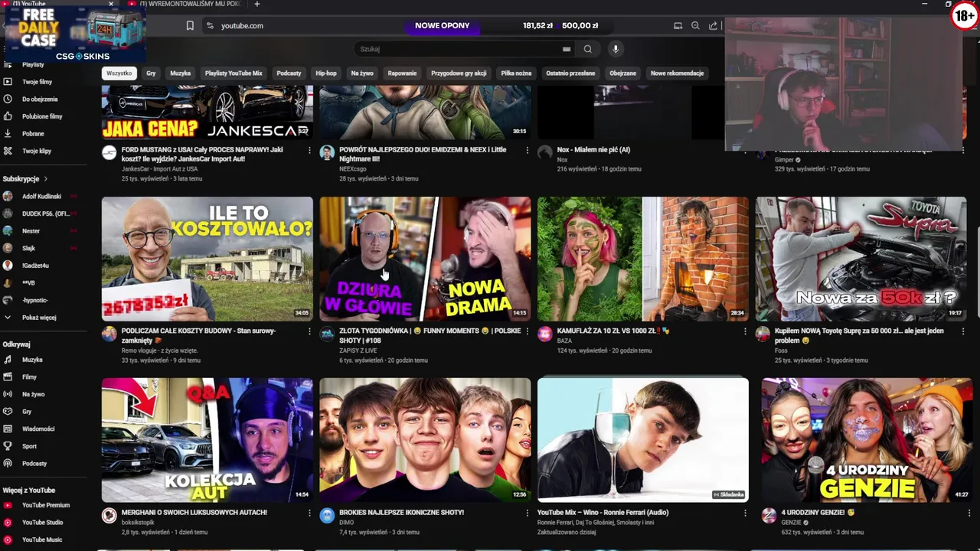Open Sport in sidebar
The image size is (980, 551).
29,446
